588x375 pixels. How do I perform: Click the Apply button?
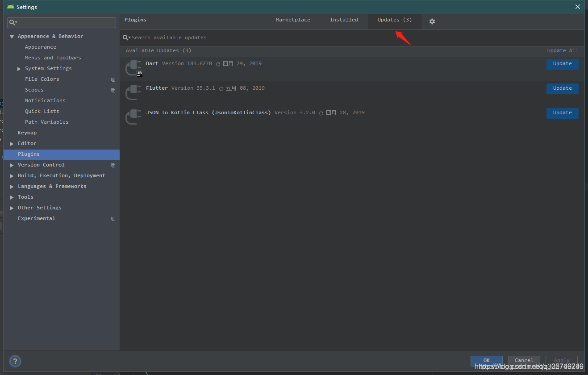(x=562, y=361)
